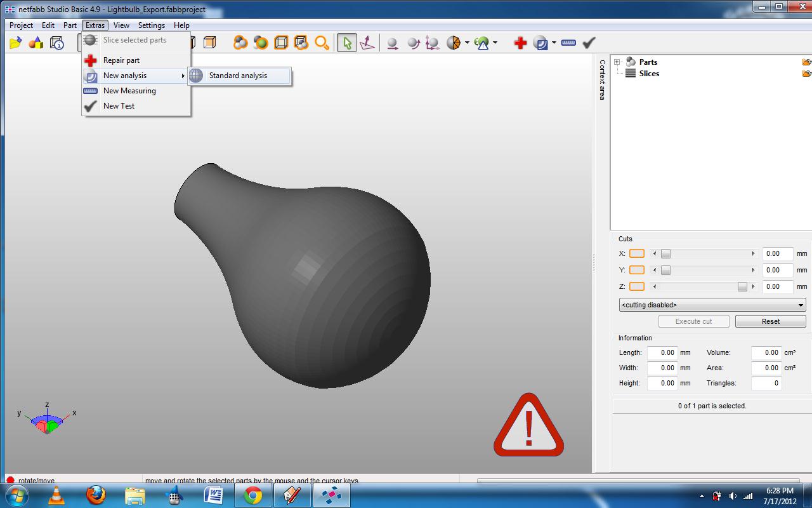Viewport: 812px width, 508px height.
Task: Open the cutting disabled dropdown
Action: click(712, 305)
